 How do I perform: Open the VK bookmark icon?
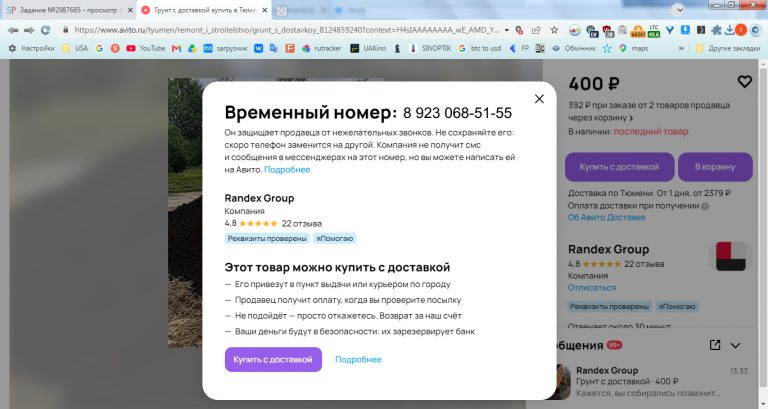coord(258,48)
